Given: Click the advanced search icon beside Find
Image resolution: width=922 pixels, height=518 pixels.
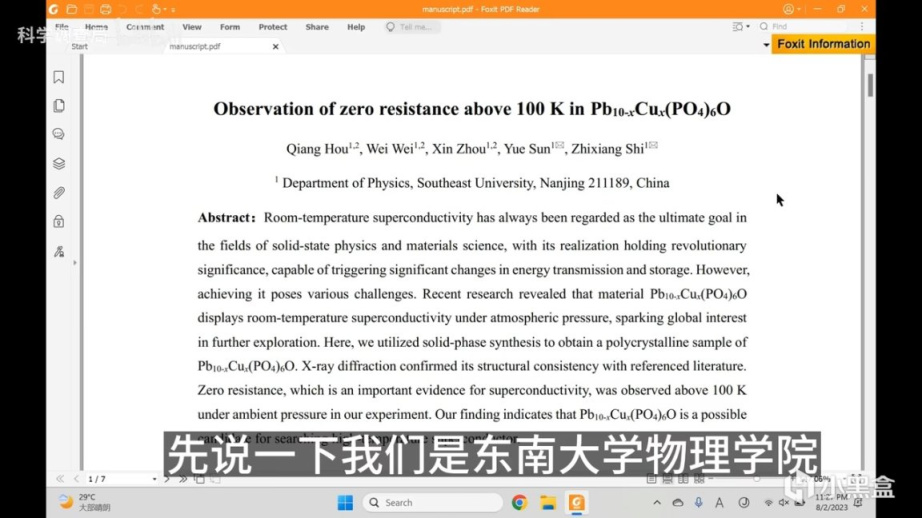Looking at the screenshot, I should point(737,26).
